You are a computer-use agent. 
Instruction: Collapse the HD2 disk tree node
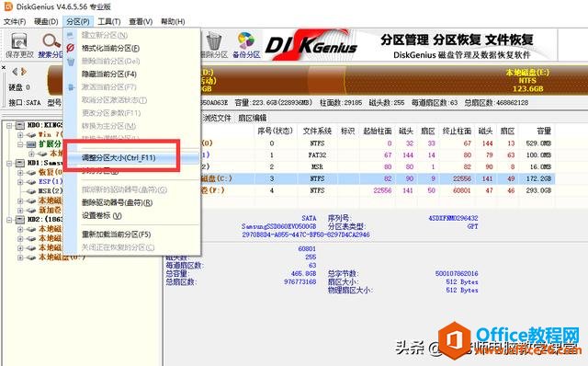click(x=9, y=220)
